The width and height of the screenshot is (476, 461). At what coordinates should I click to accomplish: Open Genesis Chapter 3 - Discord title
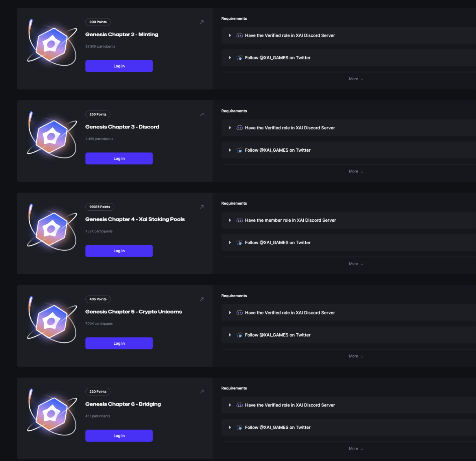point(122,127)
